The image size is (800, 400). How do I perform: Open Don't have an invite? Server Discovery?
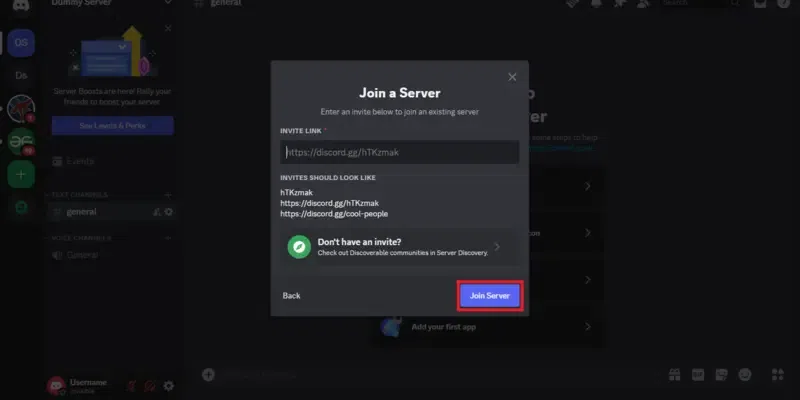[x=399, y=246]
